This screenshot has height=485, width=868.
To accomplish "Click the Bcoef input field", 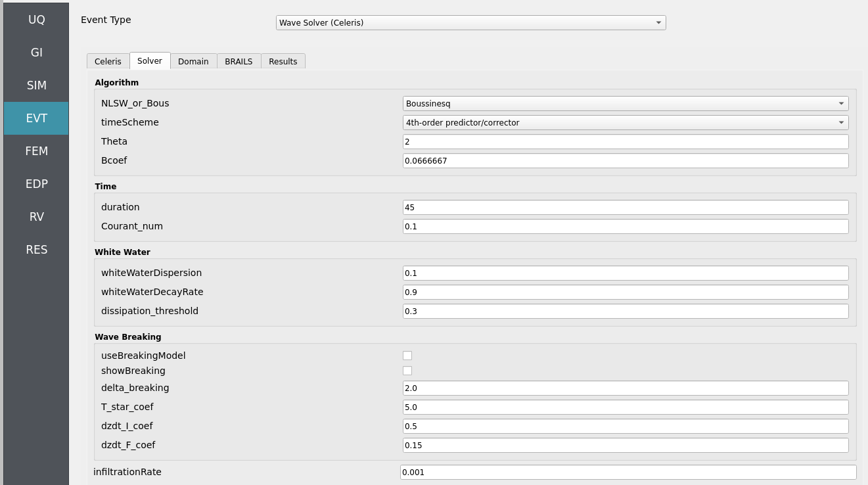I will 626,160.
